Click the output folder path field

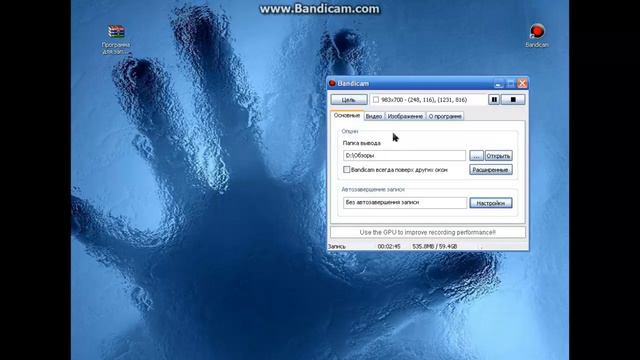(404, 156)
